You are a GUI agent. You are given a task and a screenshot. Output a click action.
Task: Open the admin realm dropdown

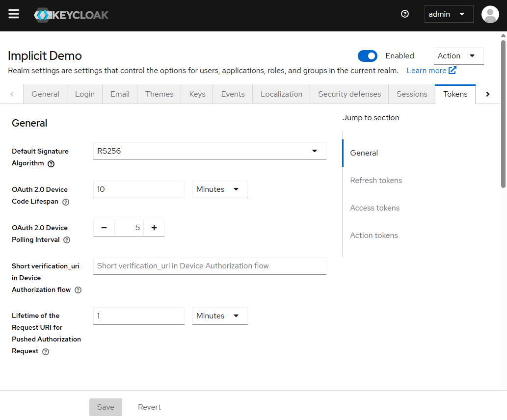[x=449, y=14]
